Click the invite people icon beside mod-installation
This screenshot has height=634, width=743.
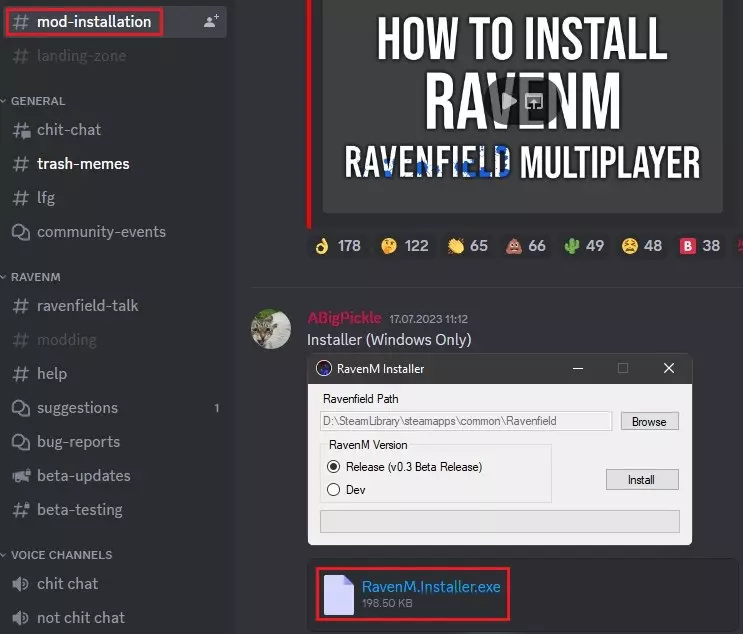click(x=211, y=21)
